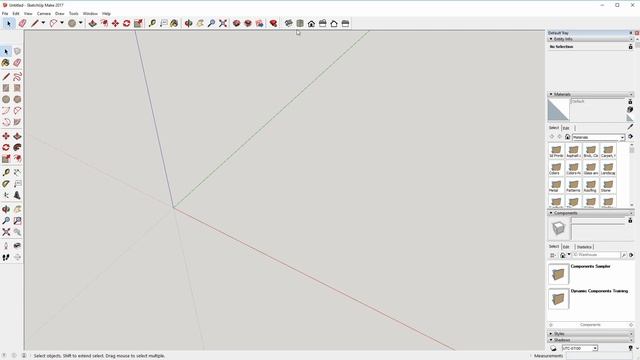Image resolution: width=640 pixels, height=360 pixels.
Task: Open the Line tool dropdown arrow
Action: pos(43,23)
